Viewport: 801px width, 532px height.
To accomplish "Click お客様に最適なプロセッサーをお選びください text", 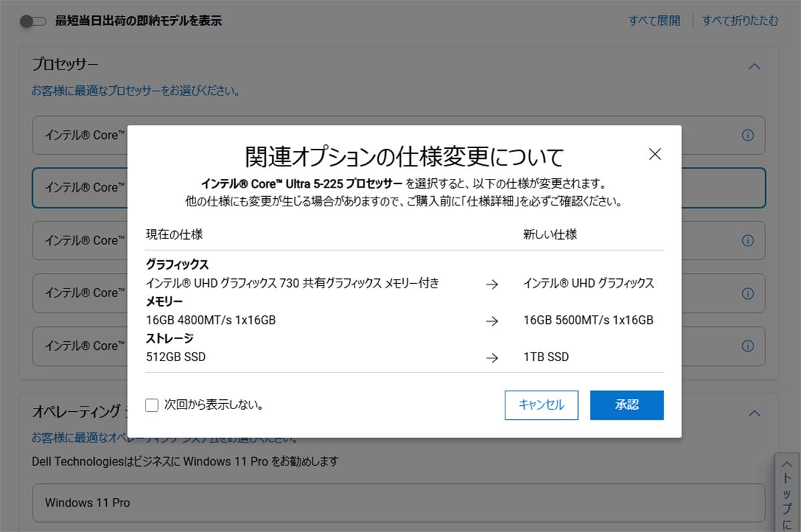I will pyautogui.click(x=136, y=90).
